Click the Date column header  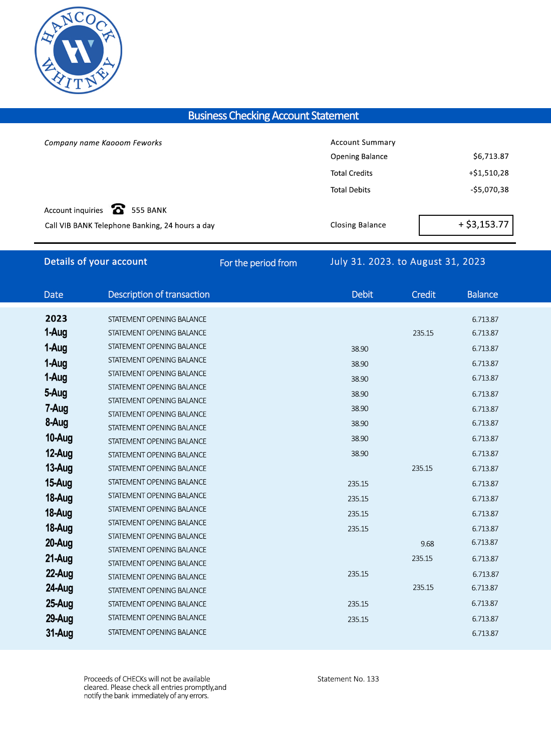pos(54,294)
